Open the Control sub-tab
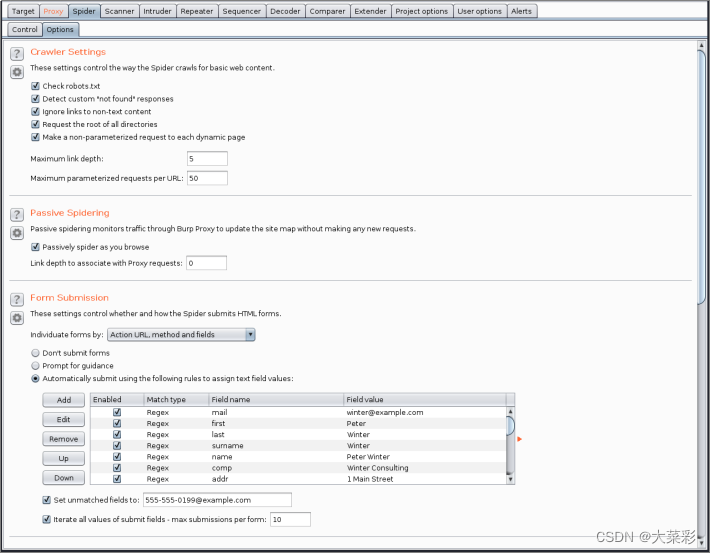 pyautogui.click(x=25, y=30)
